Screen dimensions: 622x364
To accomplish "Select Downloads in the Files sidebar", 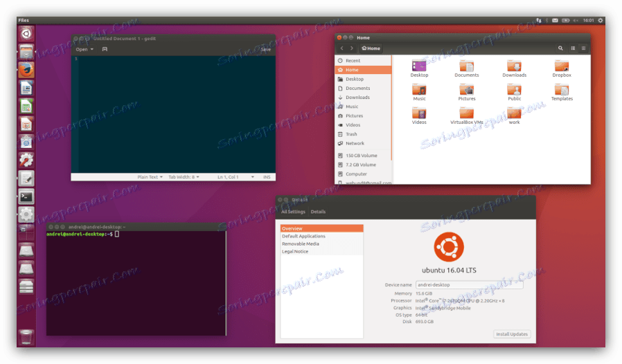I will [363, 97].
